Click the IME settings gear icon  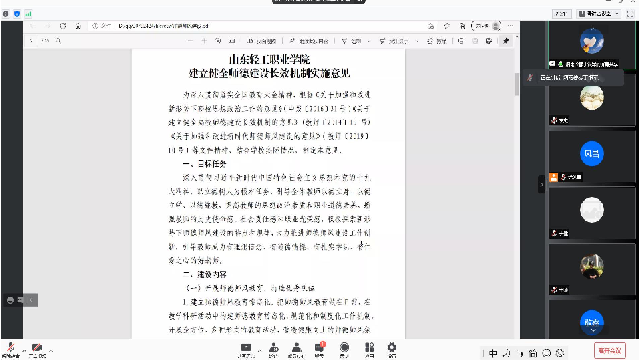tap(560, 353)
